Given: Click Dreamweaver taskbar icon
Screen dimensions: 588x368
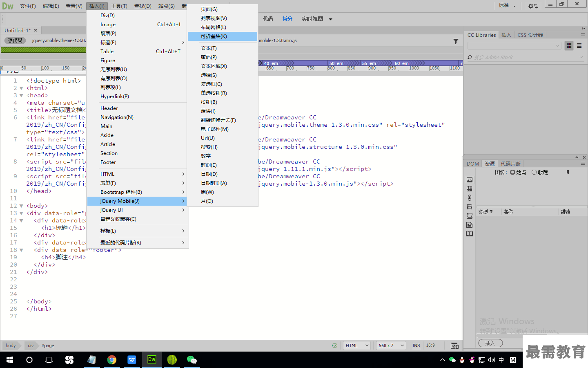Looking at the screenshot, I should pos(152,360).
